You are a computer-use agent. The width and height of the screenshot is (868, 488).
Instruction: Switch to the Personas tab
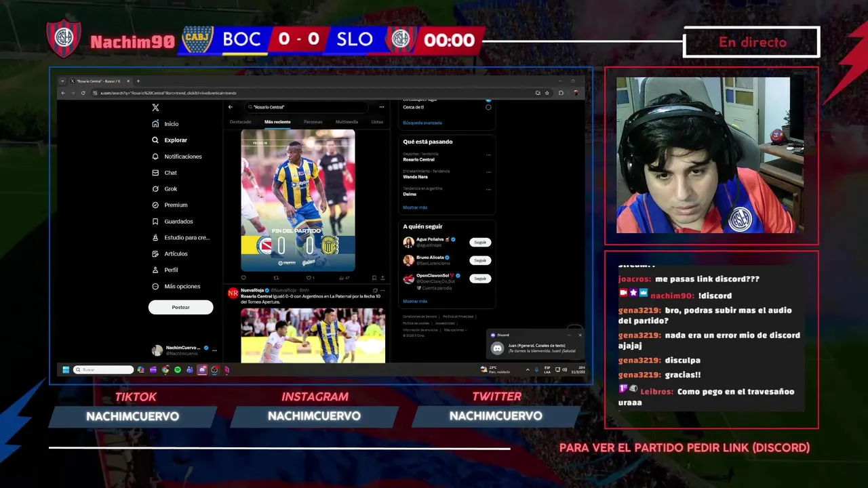313,122
